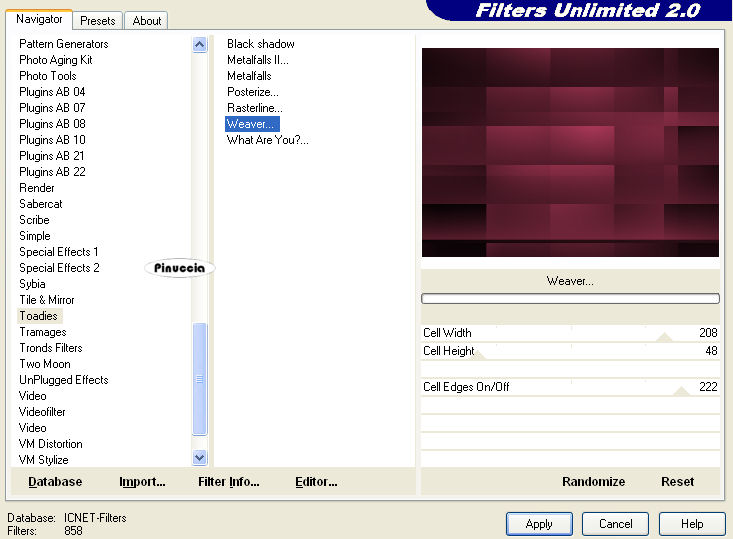
Task: Select the Two Moon category
Action: (45, 364)
